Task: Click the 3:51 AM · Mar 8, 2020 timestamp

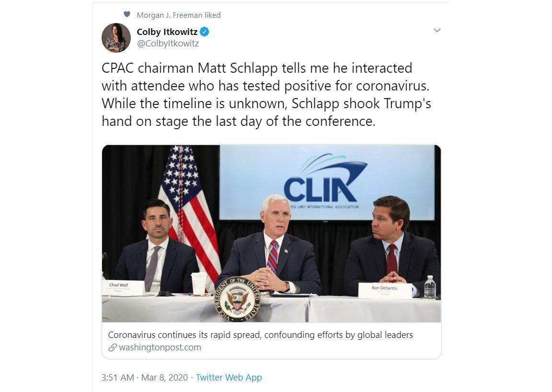Action: pos(145,378)
